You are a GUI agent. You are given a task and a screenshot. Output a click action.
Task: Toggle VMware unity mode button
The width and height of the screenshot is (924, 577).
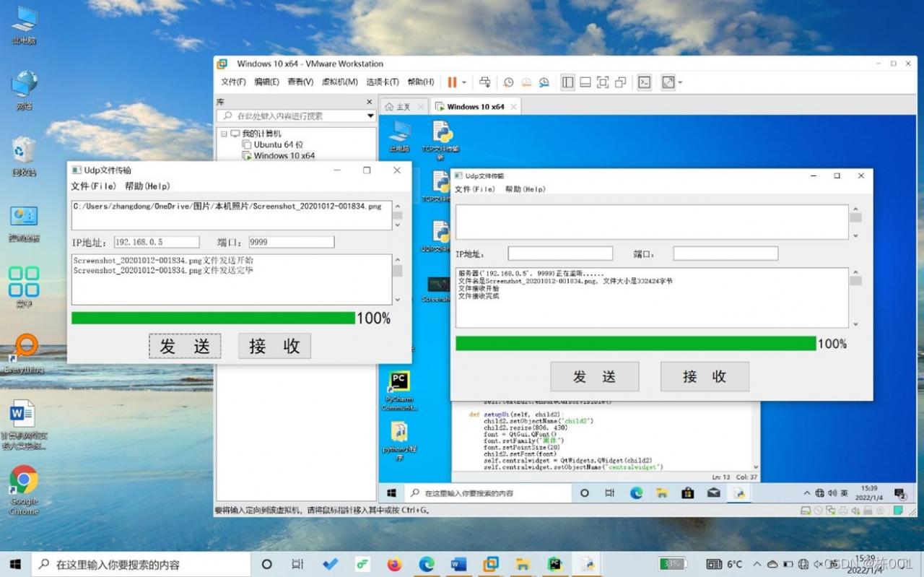(x=620, y=82)
